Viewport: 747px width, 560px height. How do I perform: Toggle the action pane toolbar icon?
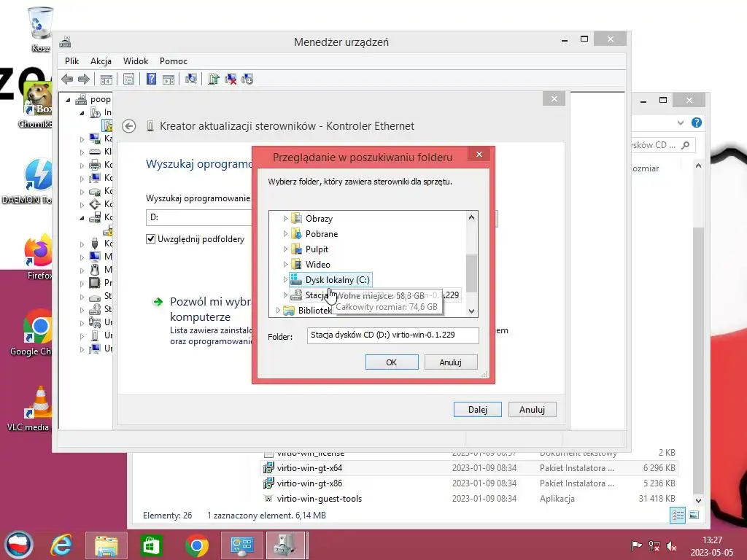click(x=169, y=79)
